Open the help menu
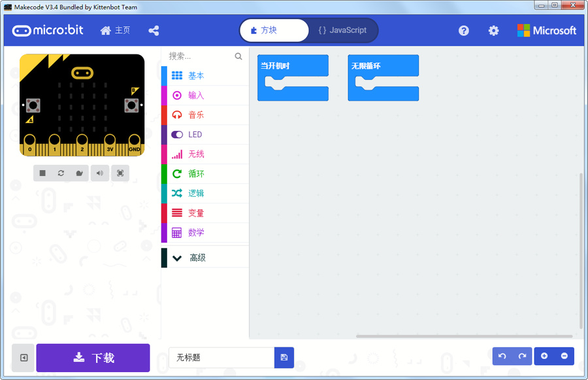This screenshot has width=588, height=380. (463, 30)
